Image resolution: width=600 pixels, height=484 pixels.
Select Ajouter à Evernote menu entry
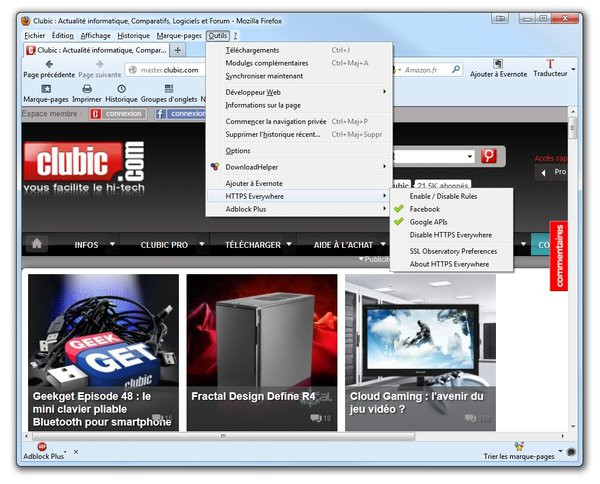(x=299, y=183)
